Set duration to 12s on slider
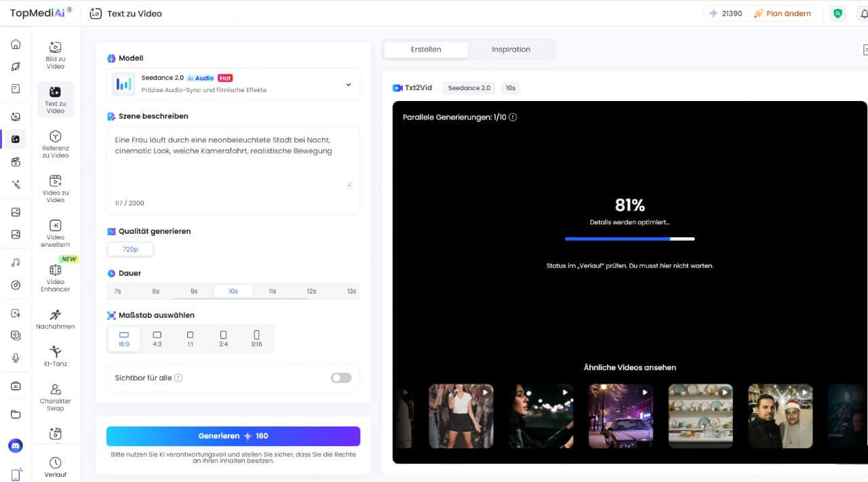The width and height of the screenshot is (868, 482). tap(311, 291)
